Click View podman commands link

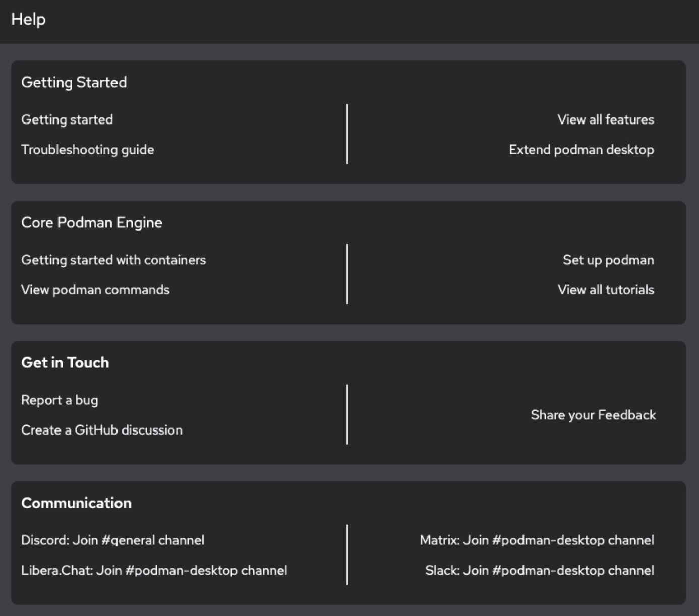[x=95, y=290]
